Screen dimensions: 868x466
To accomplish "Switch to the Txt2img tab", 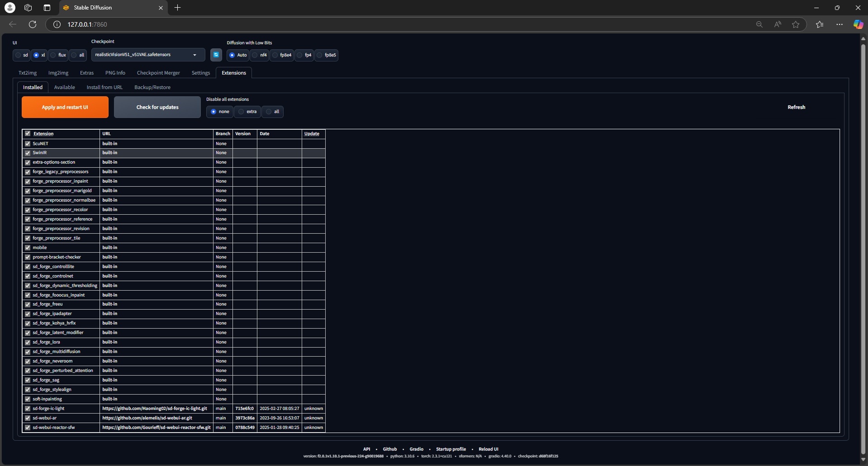I will (x=28, y=73).
